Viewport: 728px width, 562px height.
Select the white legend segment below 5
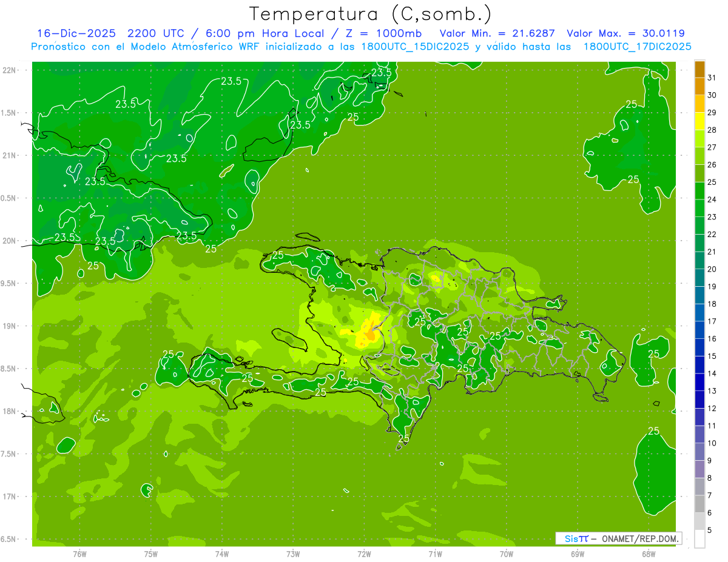click(x=699, y=539)
